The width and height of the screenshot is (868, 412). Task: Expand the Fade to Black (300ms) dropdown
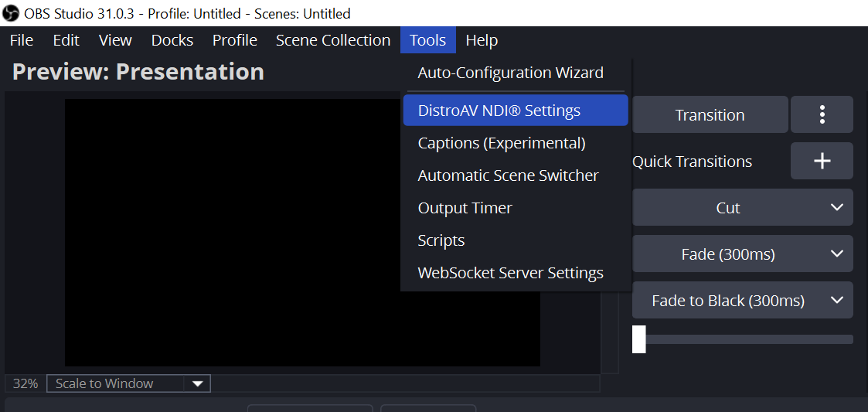pyautogui.click(x=836, y=300)
